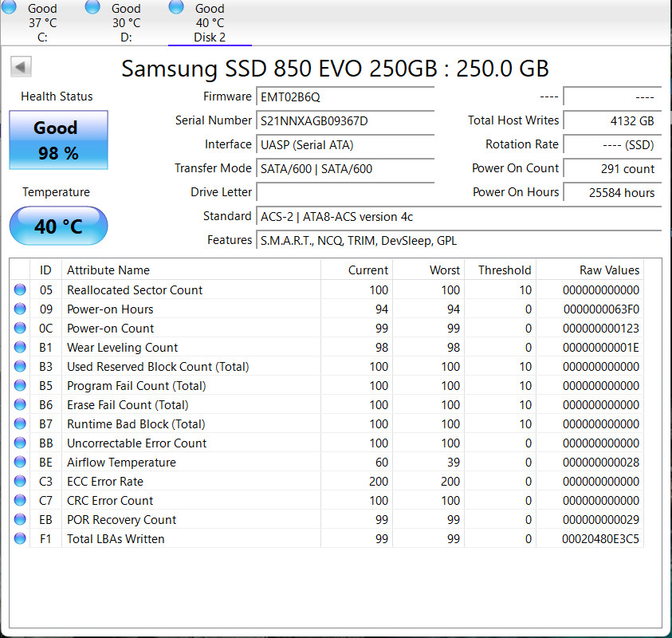The height and width of the screenshot is (638, 672).
Task: Click the status orb for Airflow Temperature row
Action: pyautogui.click(x=20, y=463)
